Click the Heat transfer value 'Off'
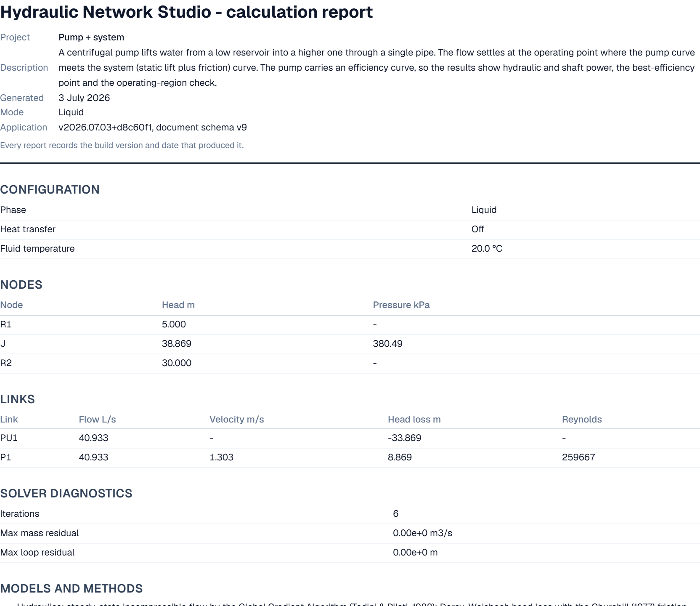 pos(477,229)
